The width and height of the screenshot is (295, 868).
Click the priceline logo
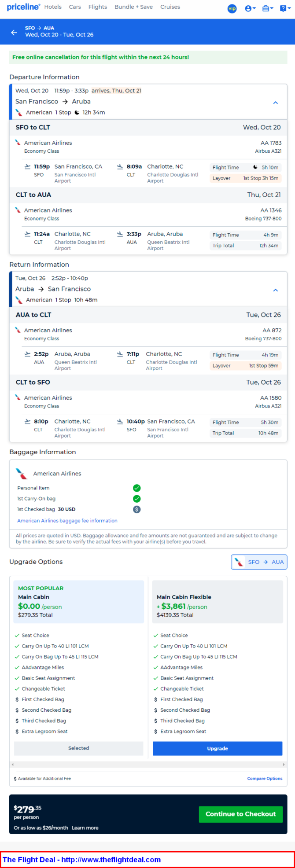pos(23,7)
